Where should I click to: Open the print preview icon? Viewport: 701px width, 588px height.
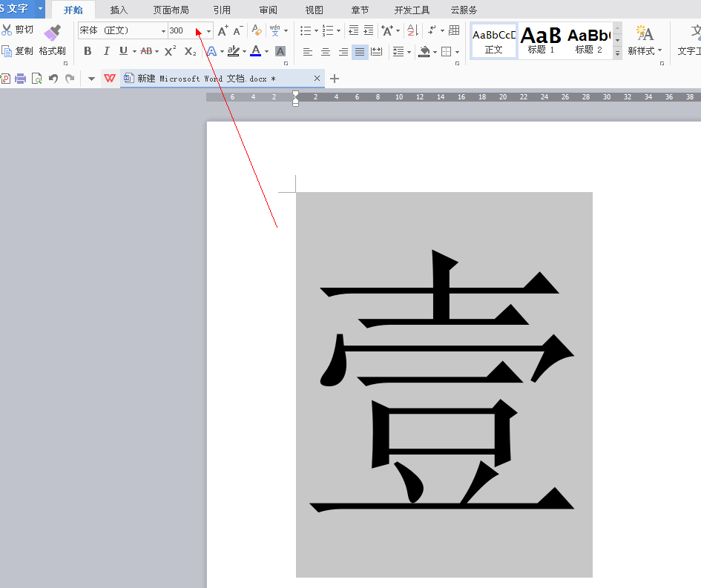click(36, 78)
